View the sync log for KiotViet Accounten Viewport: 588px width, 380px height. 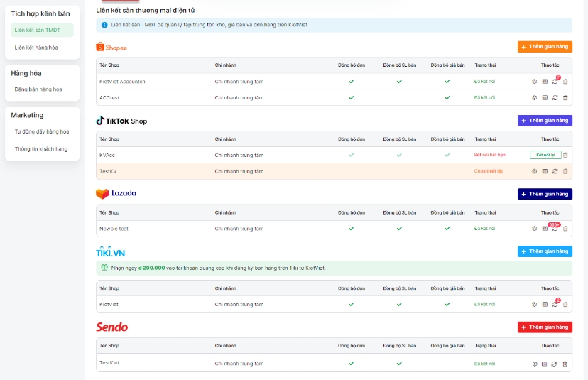click(x=545, y=82)
